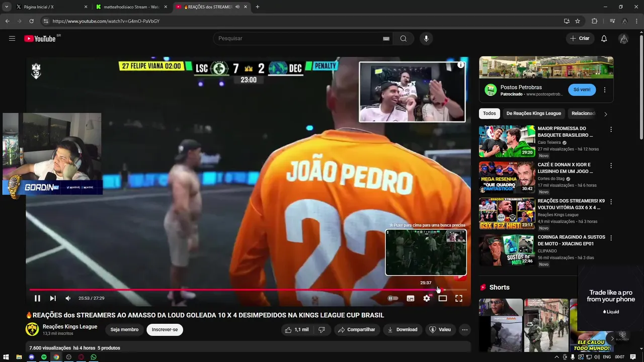This screenshot has height=362, width=644.
Task: Select the Relacionados chip
Action: click(x=583, y=114)
